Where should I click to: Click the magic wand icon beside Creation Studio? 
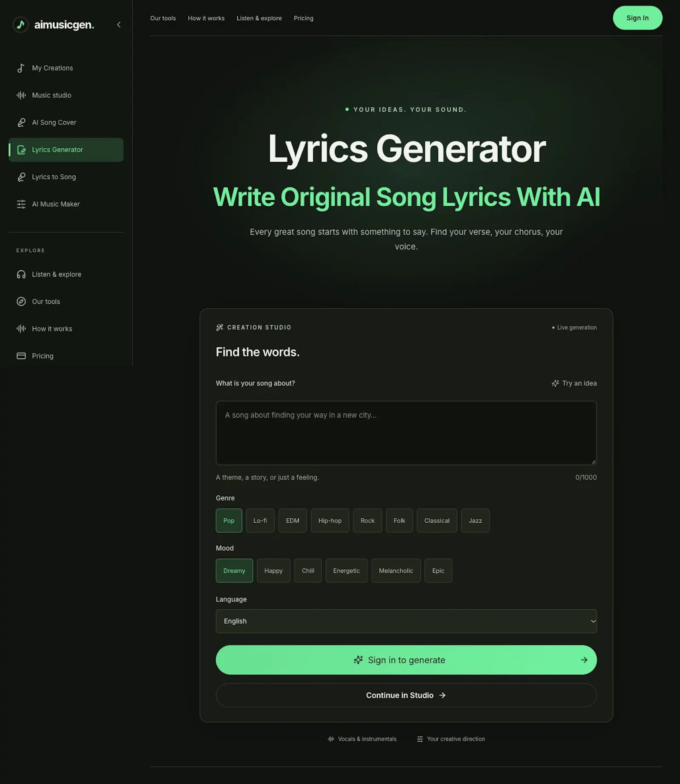coord(219,327)
